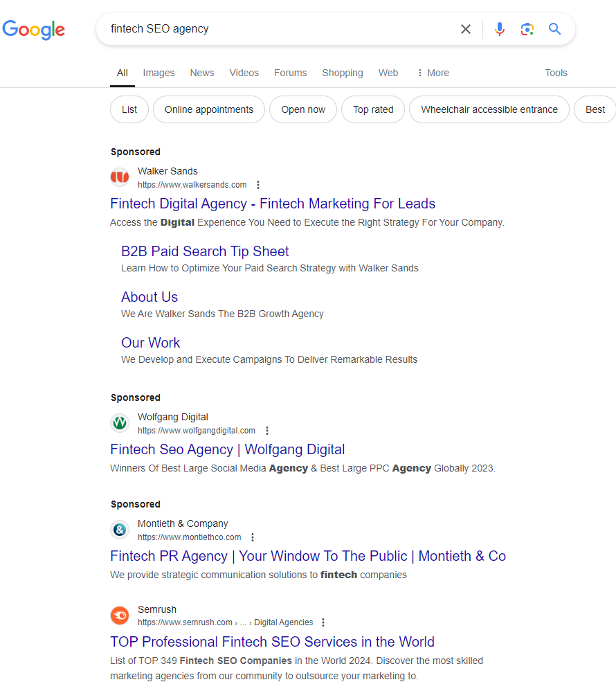Image resolution: width=616 pixels, height=691 pixels.
Task: Click the Semrush site name
Action: 157,609
